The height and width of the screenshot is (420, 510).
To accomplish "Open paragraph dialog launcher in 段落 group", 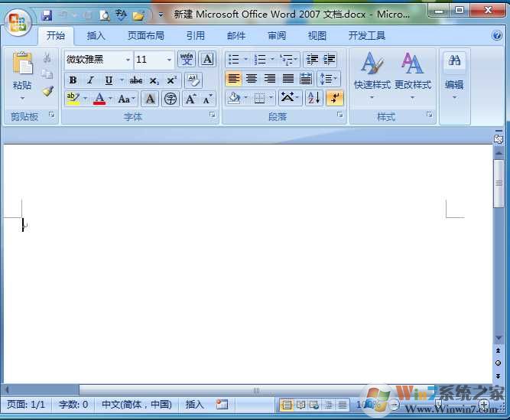I will click(340, 115).
